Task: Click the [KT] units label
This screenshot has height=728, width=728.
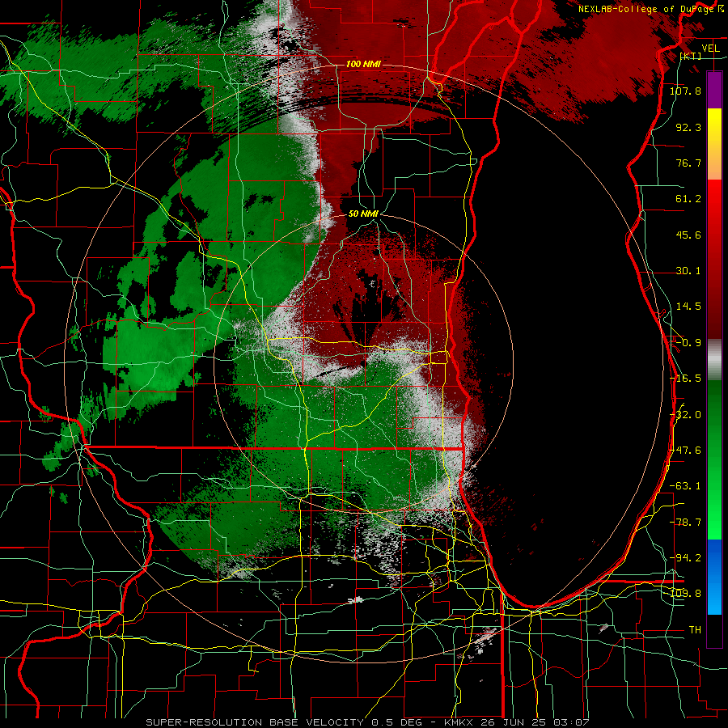Action: [x=691, y=56]
